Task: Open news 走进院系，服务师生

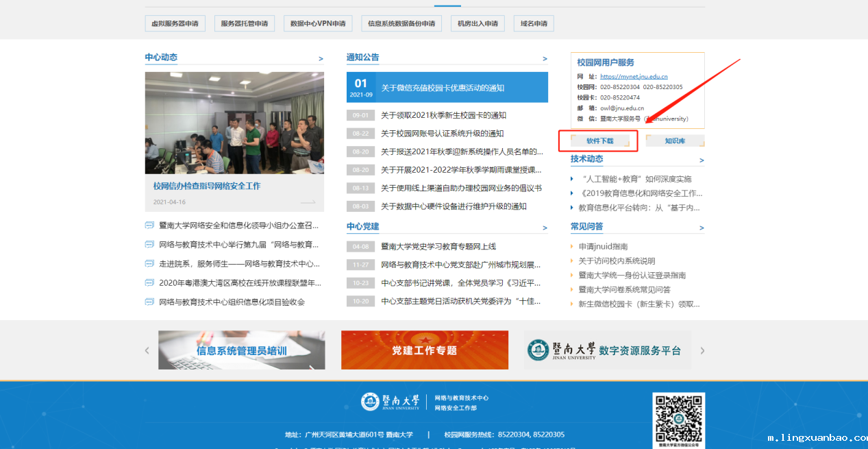Action: [239, 263]
